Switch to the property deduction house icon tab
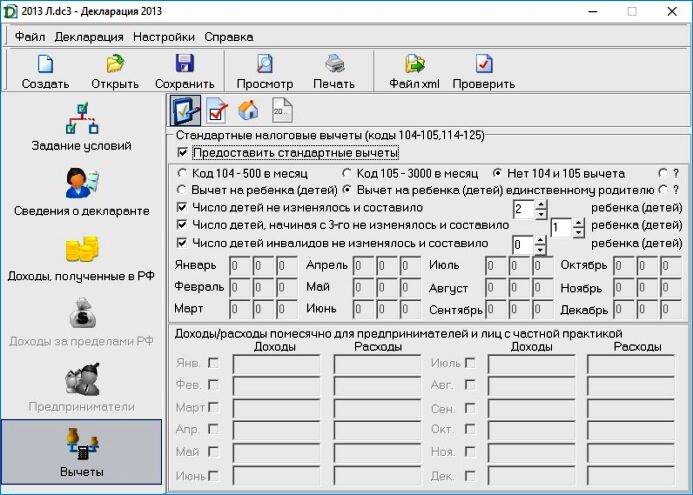This screenshot has height=495, width=693. tap(248, 111)
